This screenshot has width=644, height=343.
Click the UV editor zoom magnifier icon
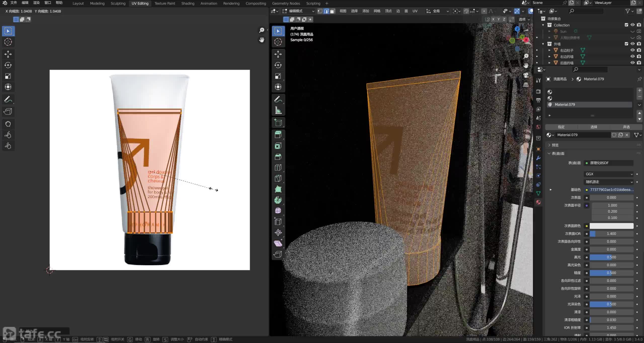coord(262,30)
